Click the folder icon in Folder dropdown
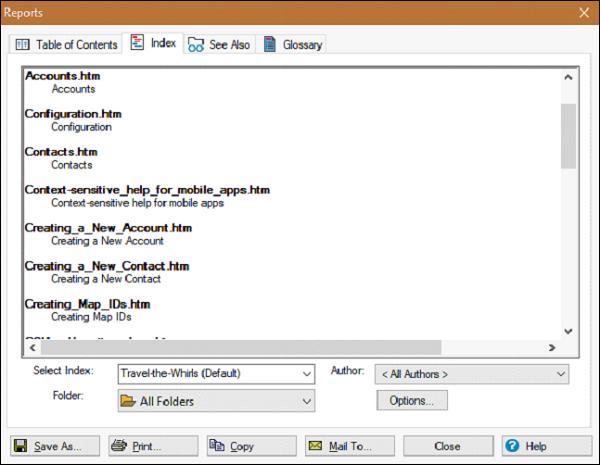This screenshot has width=600, height=465. tap(128, 401)
